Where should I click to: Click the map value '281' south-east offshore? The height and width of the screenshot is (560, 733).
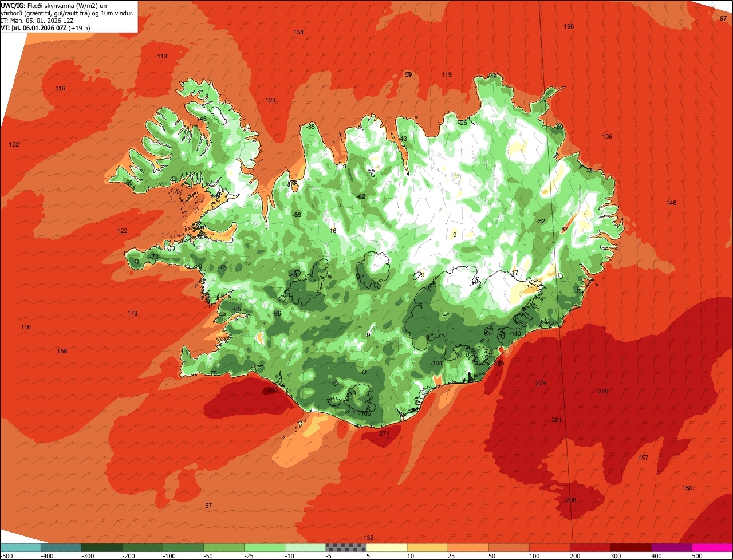557,420
